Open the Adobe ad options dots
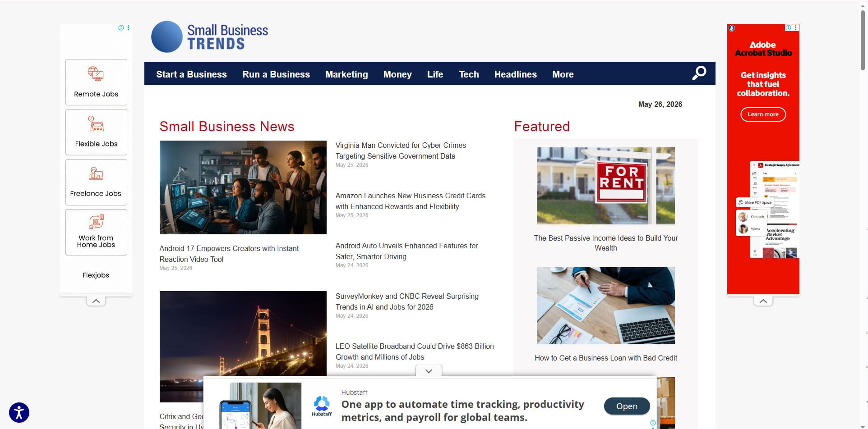The height and width of the screenshot is (429, 868). point(796,28)
